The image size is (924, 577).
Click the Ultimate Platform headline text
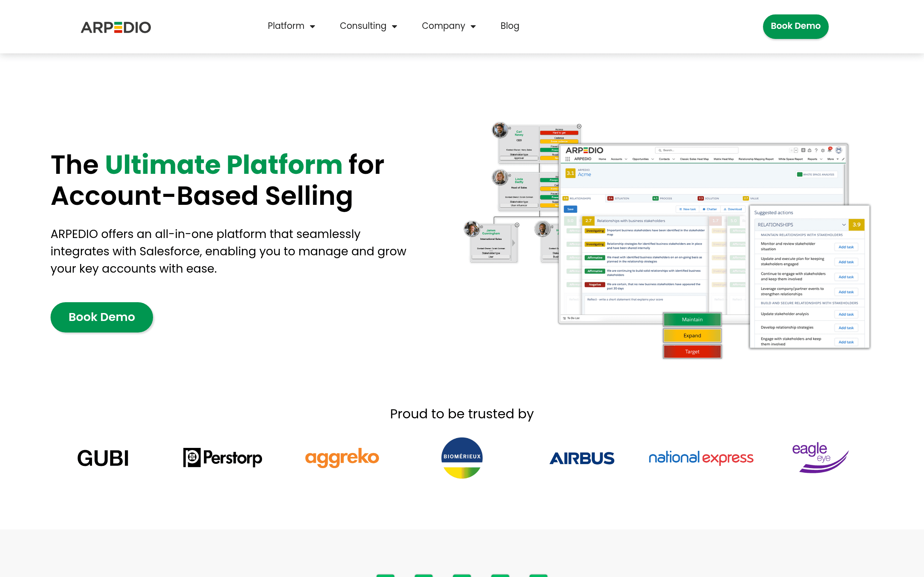pos(224,165)
